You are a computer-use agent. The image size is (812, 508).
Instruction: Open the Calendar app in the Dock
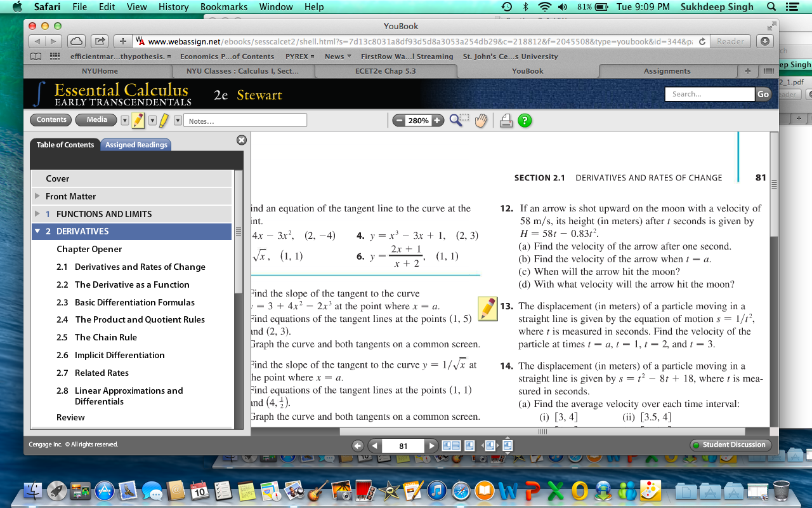pyautogui.click(x=199, y=490)
